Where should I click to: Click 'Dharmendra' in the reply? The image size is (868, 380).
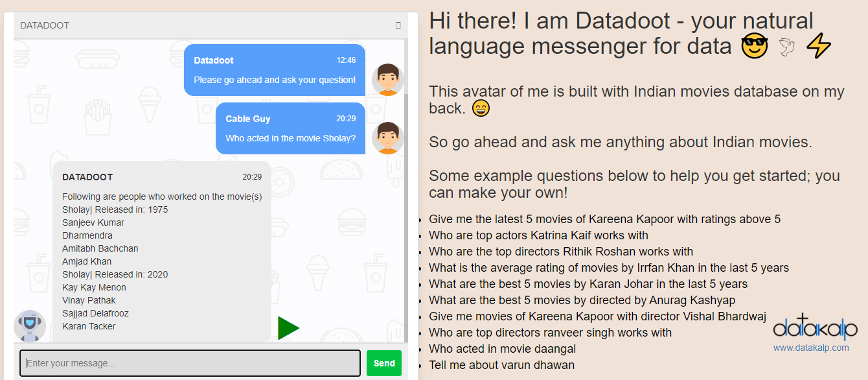tap(87, 235)
